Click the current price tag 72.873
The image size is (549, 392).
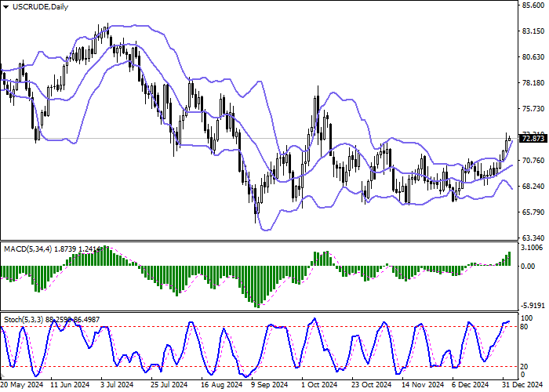(533, 139)
